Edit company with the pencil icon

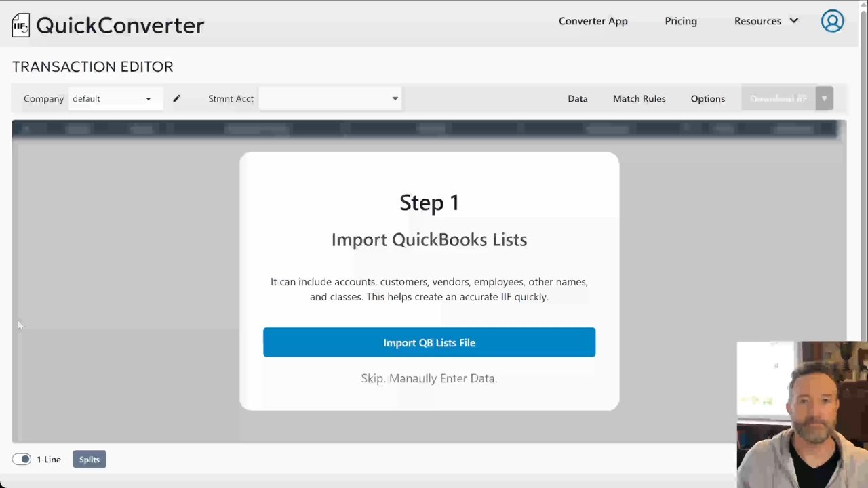click(x=176, y=98)
